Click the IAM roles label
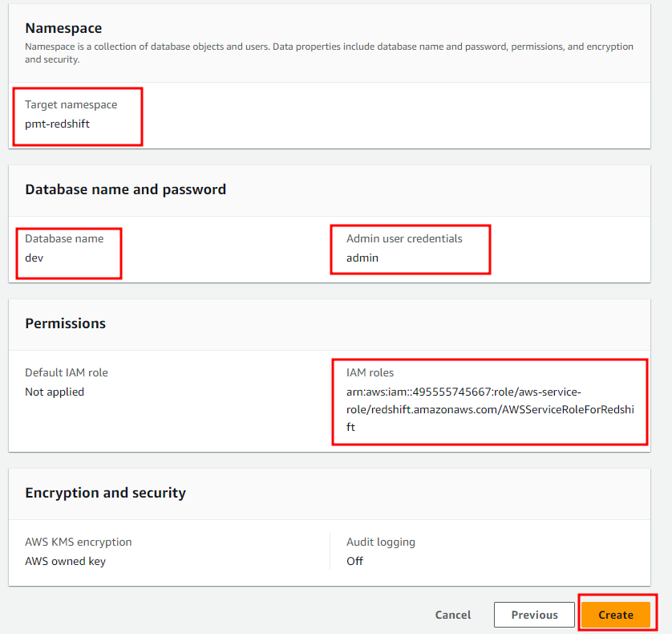This screenshot has width=672, height=634. [x=370, y=372]
